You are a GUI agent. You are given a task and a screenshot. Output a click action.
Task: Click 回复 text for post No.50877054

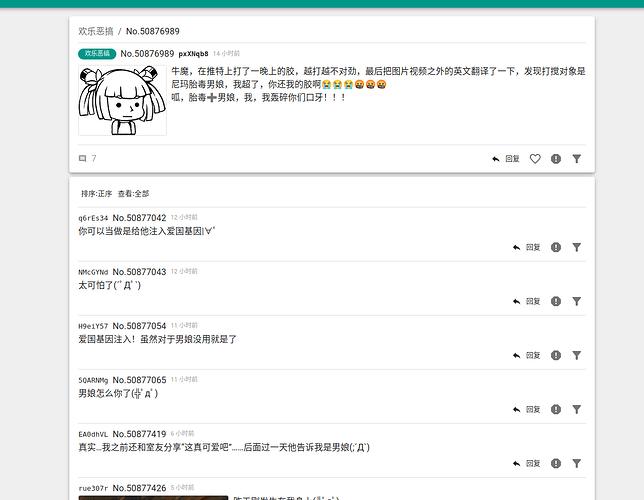pyautogui.click(x=533, y=355)
